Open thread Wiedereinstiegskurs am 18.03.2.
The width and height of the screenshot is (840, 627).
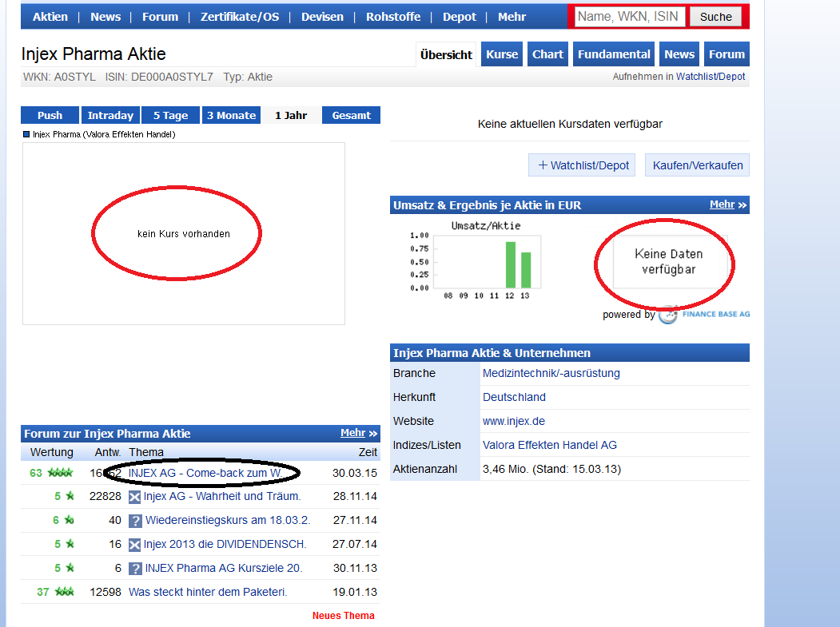click(x=228, y=521)
